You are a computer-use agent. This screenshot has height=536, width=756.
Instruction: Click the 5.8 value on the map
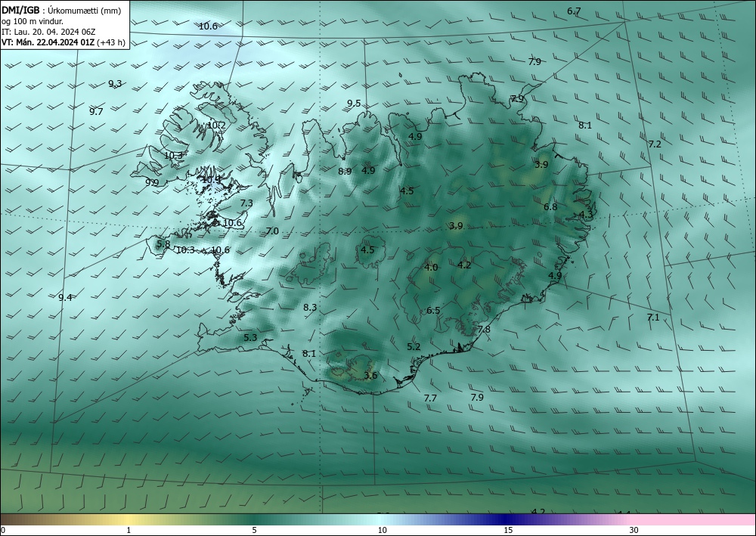pyautogui.click(x=164, y=244)
